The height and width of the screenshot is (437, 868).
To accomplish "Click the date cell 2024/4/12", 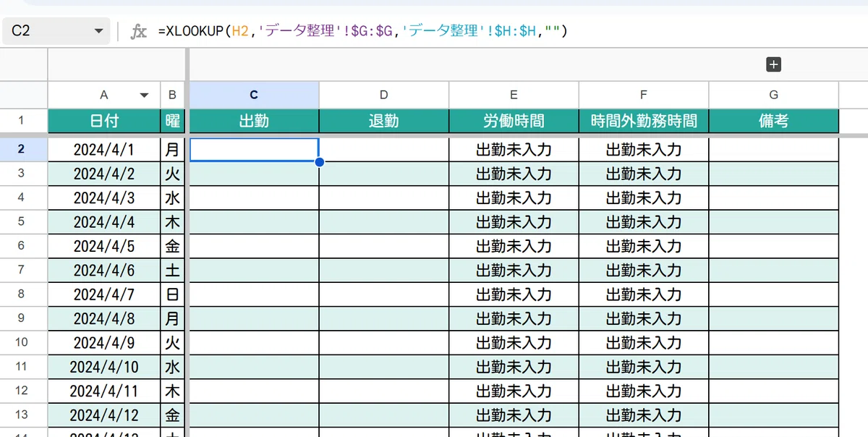I will (104, 415).
